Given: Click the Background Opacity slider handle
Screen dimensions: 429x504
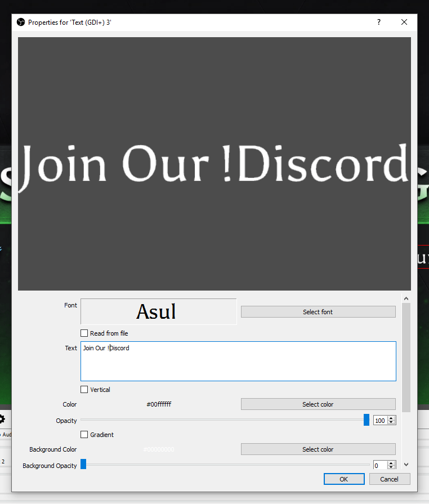Looking at the screenshot, I should 83,465.
